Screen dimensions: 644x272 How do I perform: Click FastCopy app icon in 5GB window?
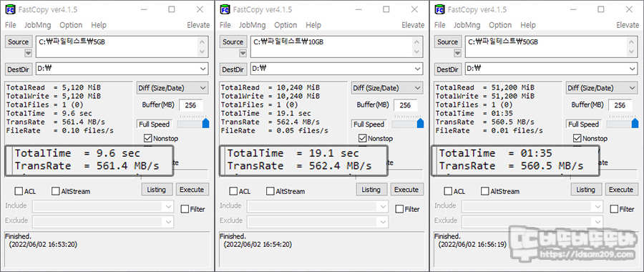(11, 9)
